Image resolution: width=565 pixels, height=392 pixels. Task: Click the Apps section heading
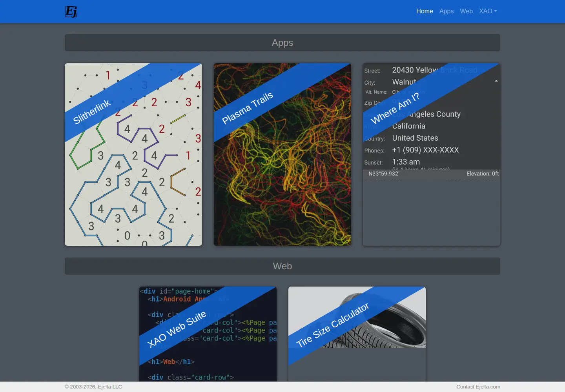click(282, 43)
